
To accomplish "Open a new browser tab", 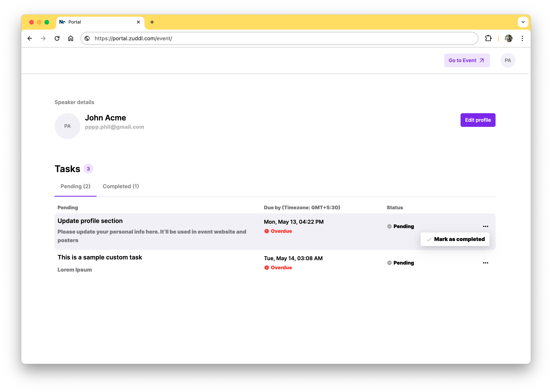I will pos(152,22).
